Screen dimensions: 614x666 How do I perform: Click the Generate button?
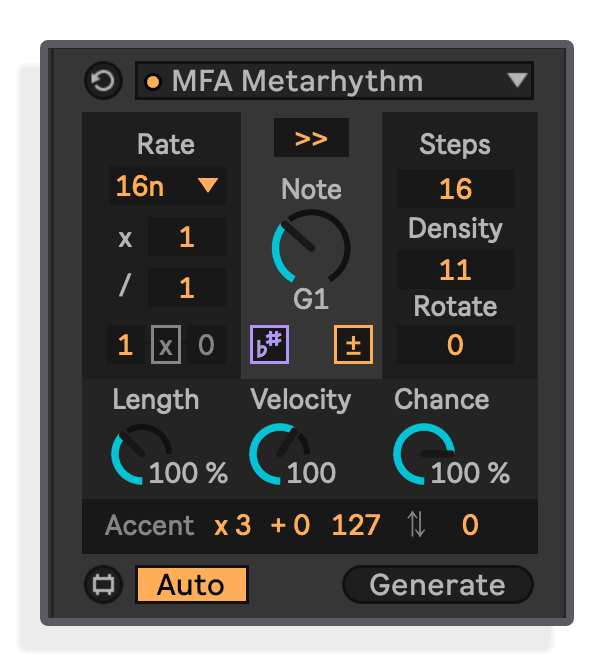pos(437,584)
